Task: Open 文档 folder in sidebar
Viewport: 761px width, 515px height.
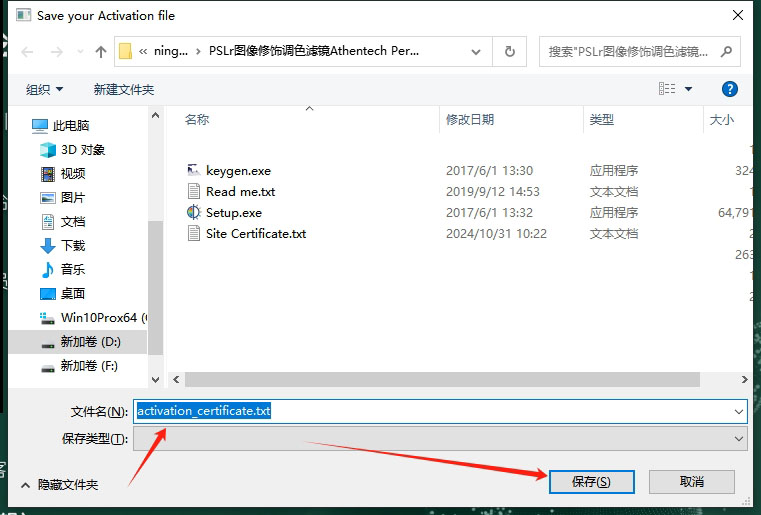Action: (x=63, y=222)
